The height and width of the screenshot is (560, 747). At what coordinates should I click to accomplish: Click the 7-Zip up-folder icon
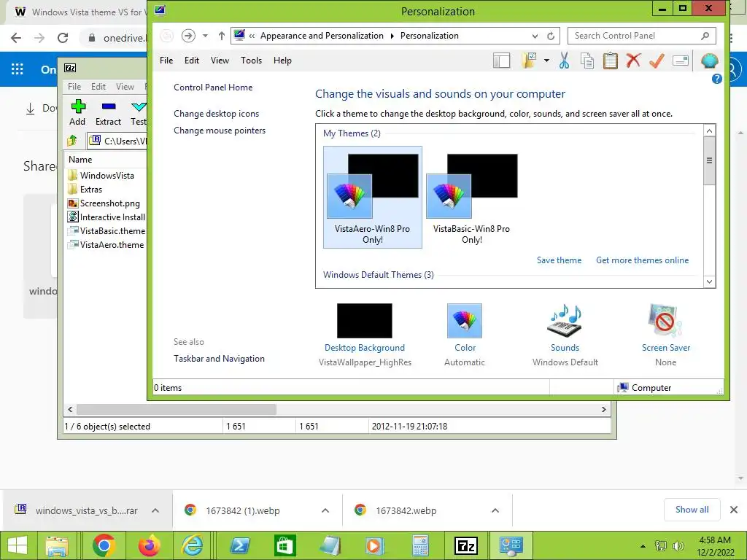tap(72, 141)
